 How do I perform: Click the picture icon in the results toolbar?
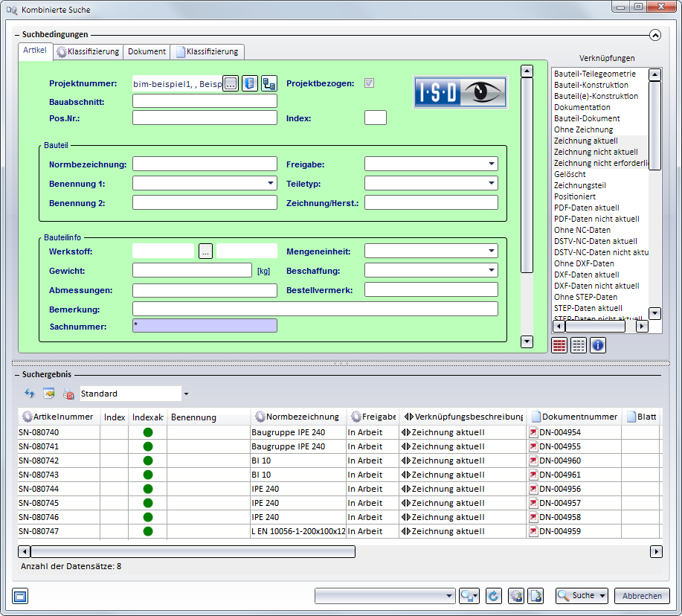49,394
